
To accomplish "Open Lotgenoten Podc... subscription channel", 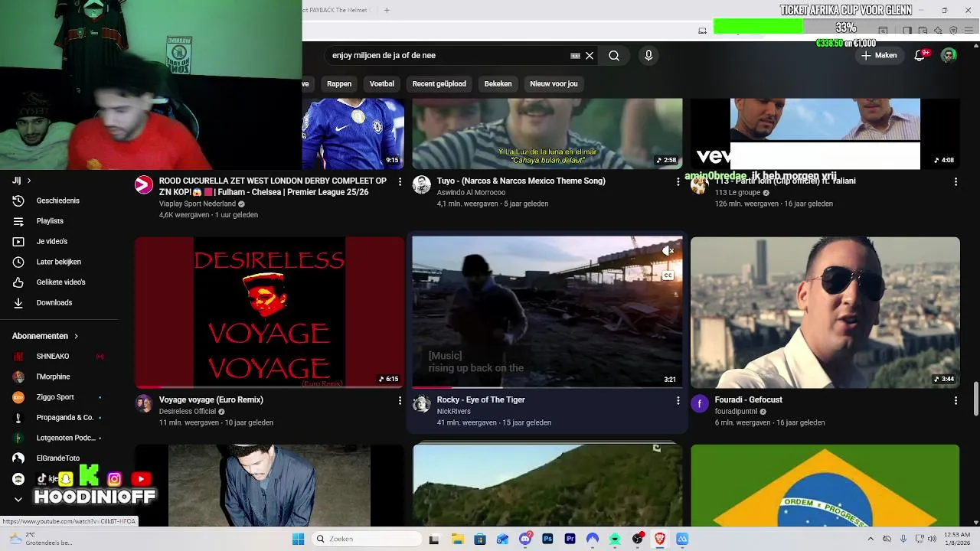I will point(59,439).
